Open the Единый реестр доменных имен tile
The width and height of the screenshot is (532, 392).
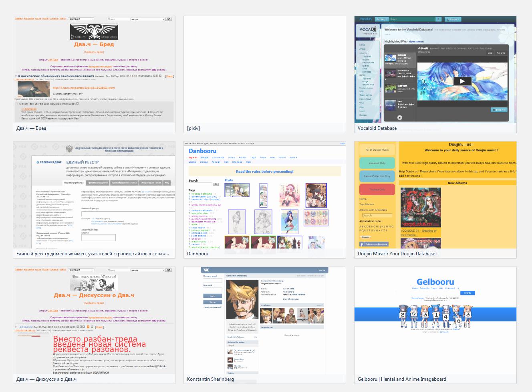pos(94,200)
